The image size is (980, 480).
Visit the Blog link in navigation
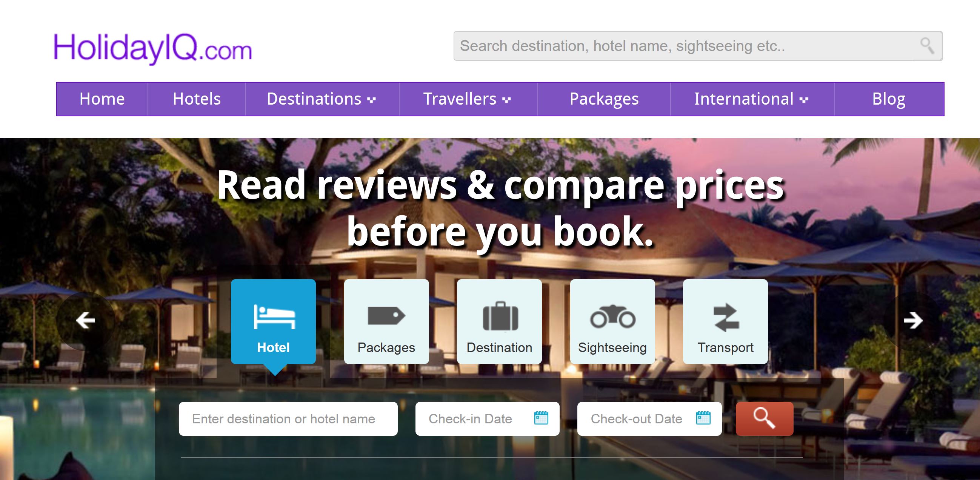point(889,99)
